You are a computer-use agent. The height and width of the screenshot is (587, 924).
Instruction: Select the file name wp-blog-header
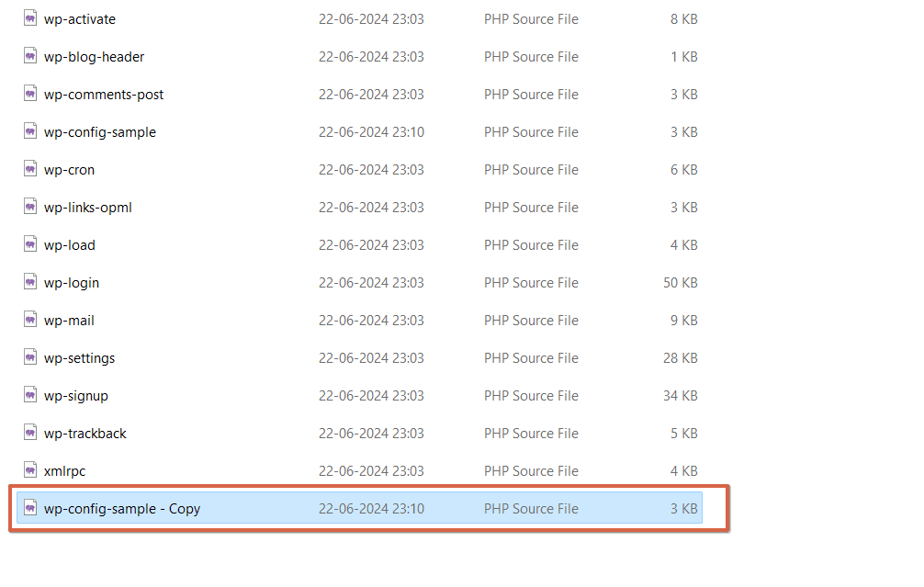[x=94, y=57]
